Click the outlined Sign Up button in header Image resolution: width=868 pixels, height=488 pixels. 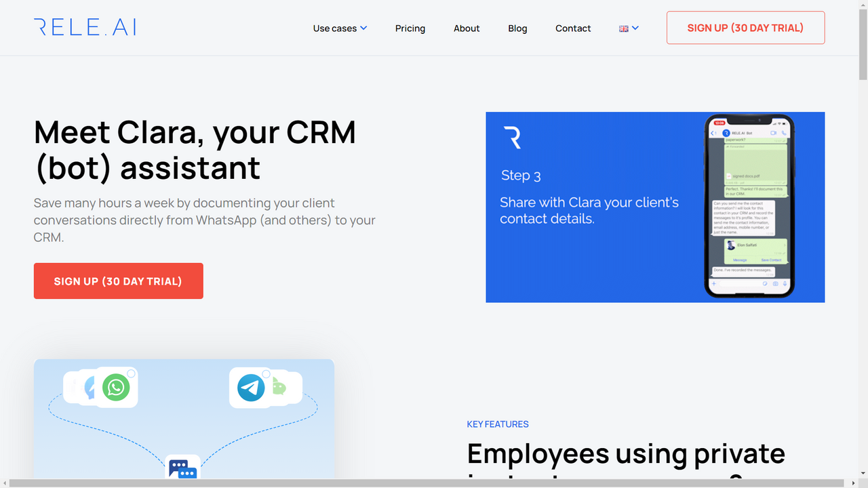pyautogui.click(x=745, y=28)
